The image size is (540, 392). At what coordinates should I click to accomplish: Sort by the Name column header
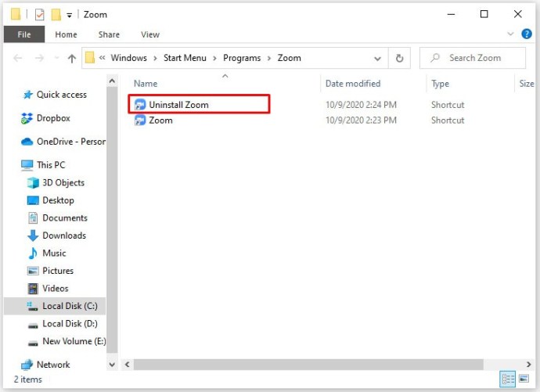[146, 84]
